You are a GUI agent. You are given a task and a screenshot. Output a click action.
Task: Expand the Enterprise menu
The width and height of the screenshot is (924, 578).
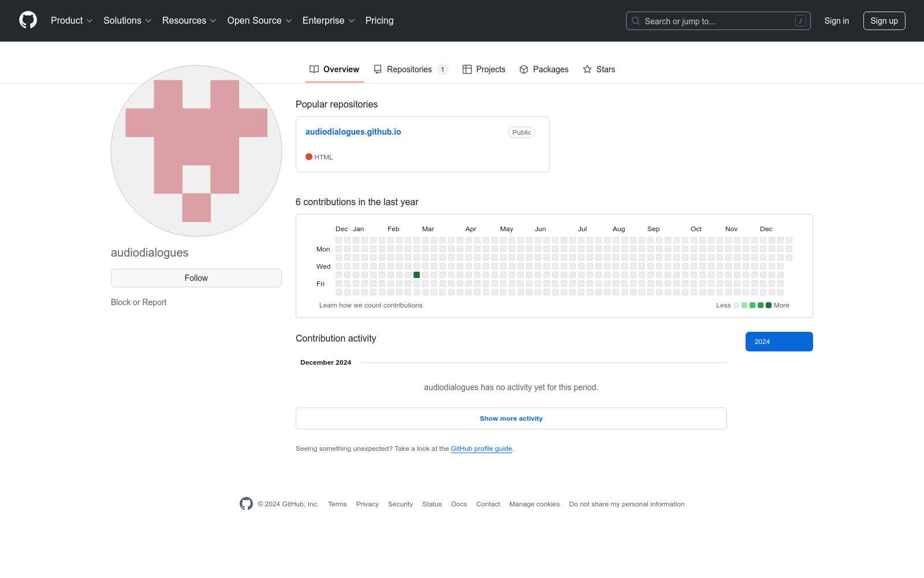click(x=329, y=21)
